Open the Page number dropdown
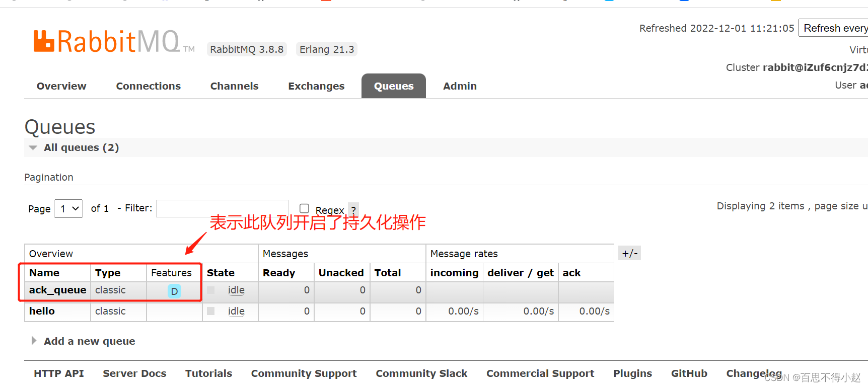 pyautogui.click(x=68, y=208)
